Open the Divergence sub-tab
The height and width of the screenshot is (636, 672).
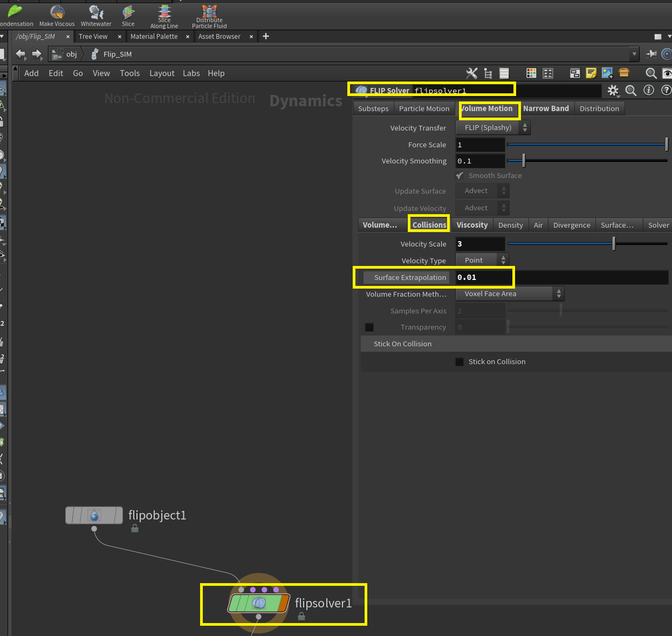click(x=572, y=225)
